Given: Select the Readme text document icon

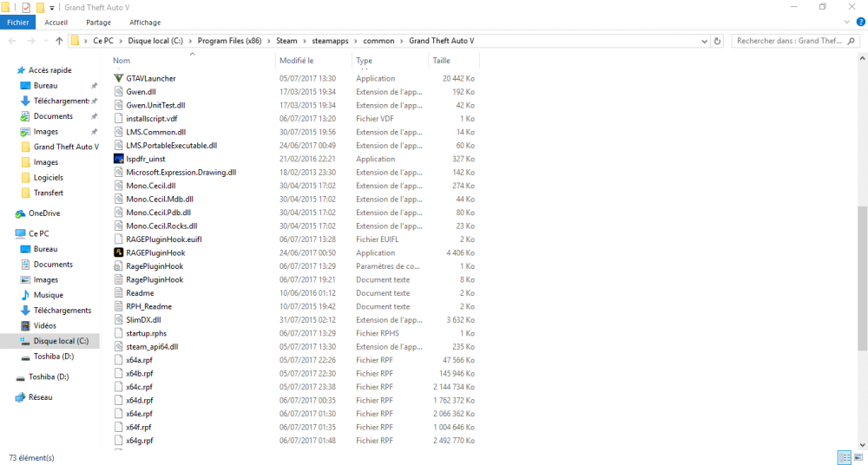Looking at the screenshot, I should tap(117, 293).
